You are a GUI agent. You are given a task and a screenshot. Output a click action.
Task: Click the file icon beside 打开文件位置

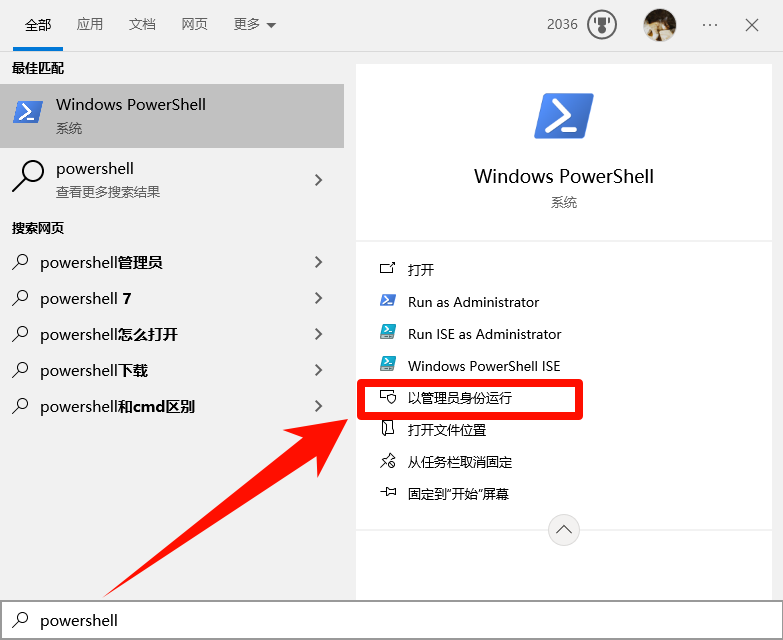point(388,428)
